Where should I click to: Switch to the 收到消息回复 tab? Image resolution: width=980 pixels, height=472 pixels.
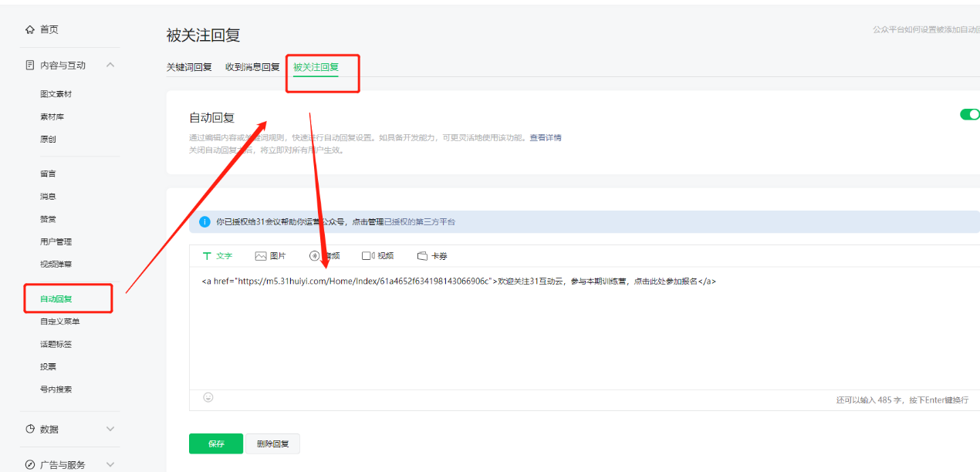click(252, 67)
